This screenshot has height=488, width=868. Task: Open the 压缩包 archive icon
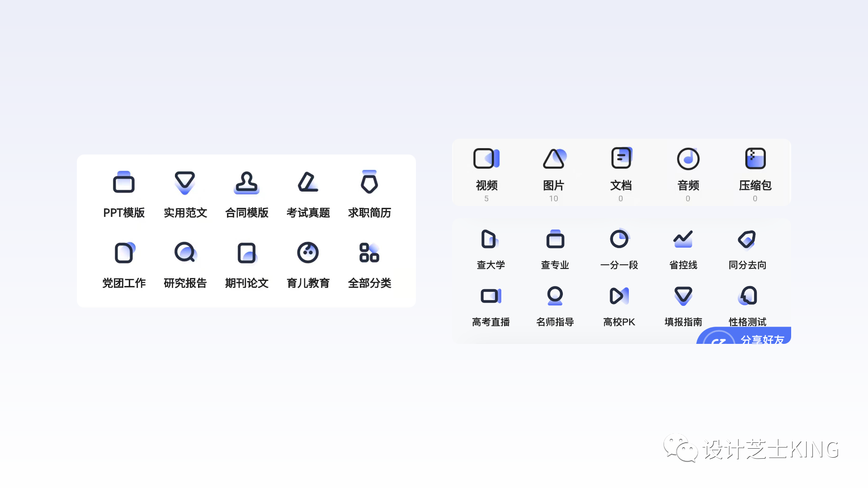point(755,159)
